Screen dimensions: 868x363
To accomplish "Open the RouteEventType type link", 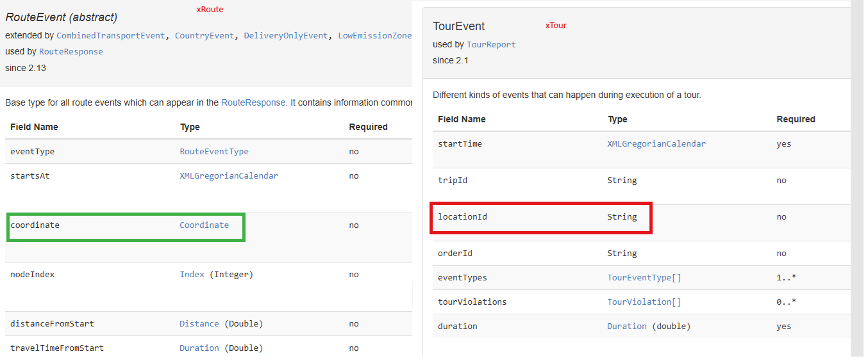I will point(214,152).
